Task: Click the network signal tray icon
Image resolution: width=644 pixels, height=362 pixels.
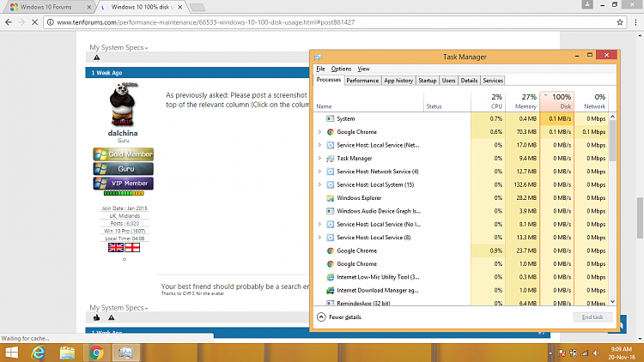Action: [x=585, y=353]
